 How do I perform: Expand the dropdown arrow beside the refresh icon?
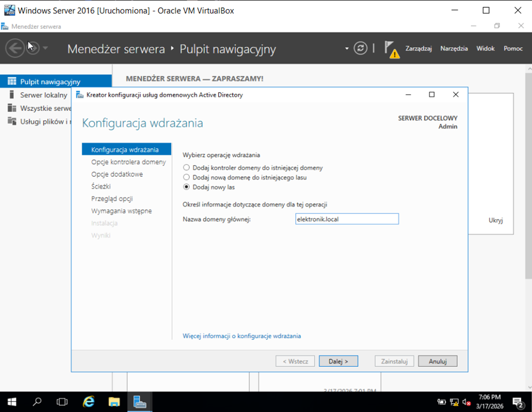click(347, 49)
